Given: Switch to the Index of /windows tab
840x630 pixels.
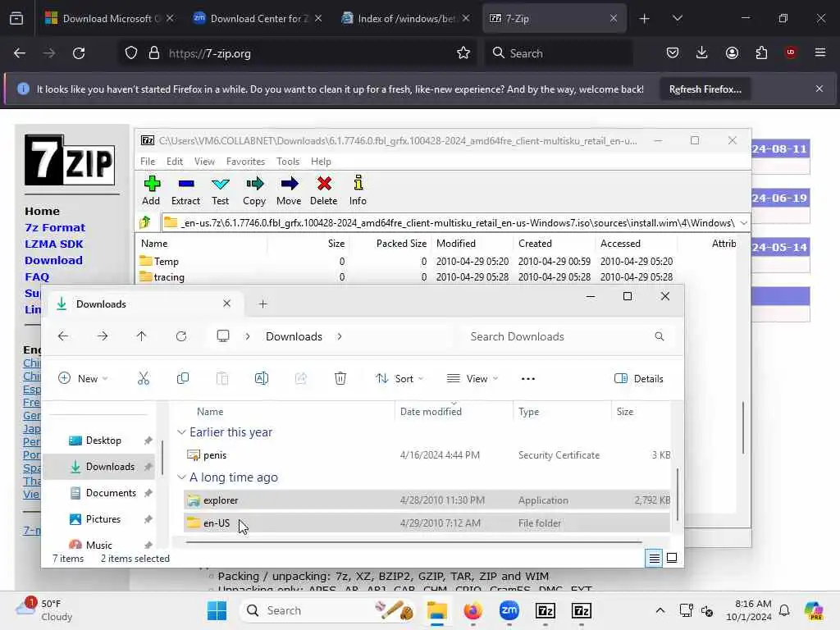Looking at the screenshot, I should pyautogui.click(x=406, y=18).
